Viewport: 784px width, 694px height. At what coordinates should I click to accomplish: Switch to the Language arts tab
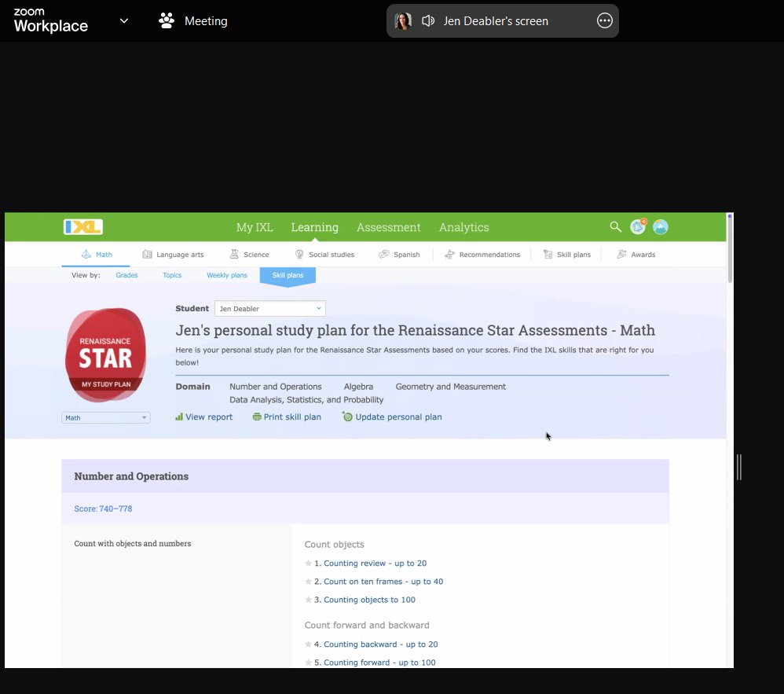173,254
